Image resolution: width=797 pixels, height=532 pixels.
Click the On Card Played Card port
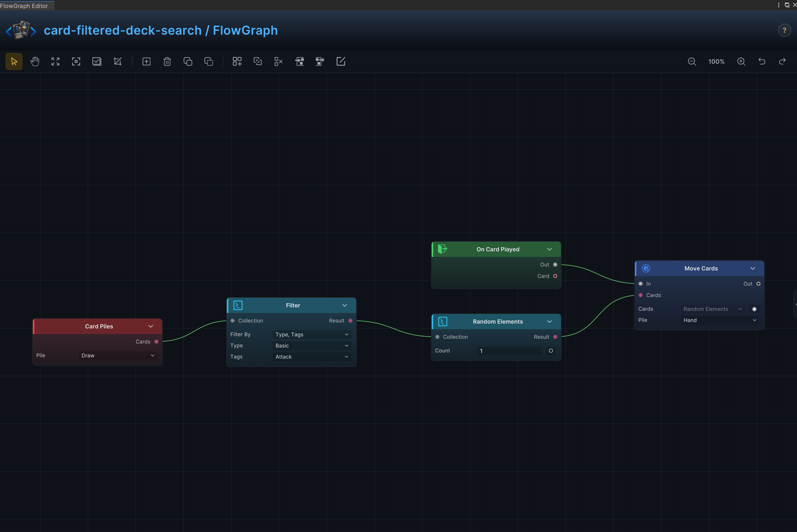[555, 276]
